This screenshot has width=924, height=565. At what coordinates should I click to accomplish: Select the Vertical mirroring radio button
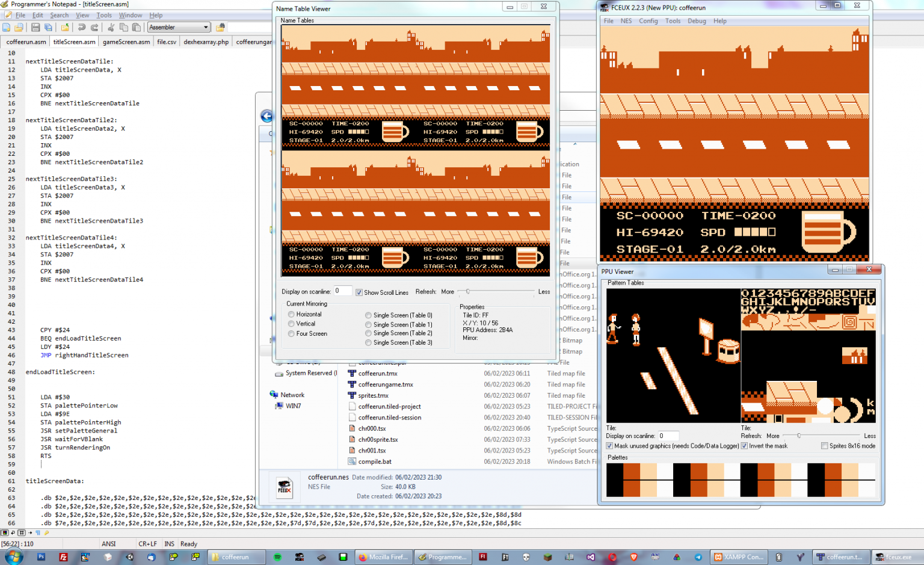291,324
